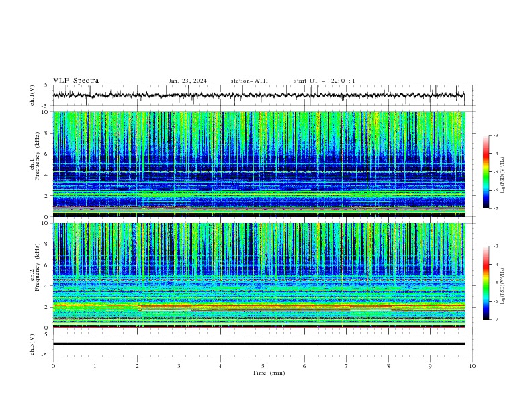Viewport: 532px width, 411px height.
Task: Click time axis tick label "6"
Action: [x=304, y=366]
